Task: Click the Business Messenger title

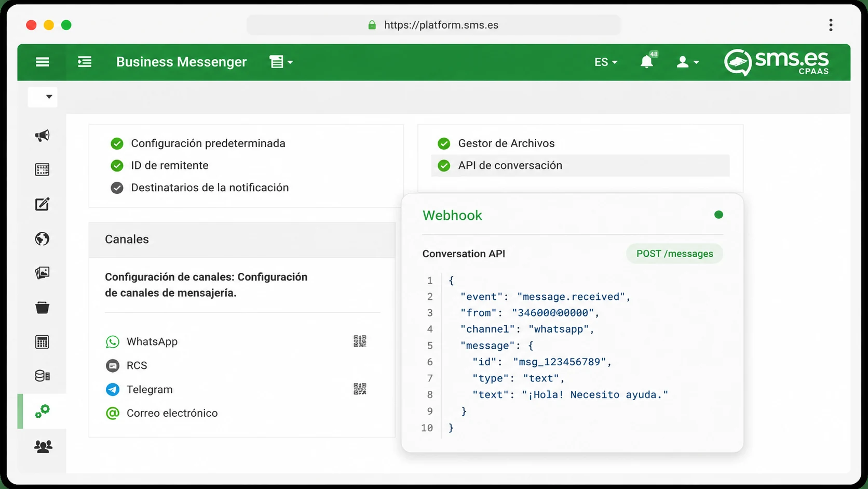Action: click(x=181, y=62)
